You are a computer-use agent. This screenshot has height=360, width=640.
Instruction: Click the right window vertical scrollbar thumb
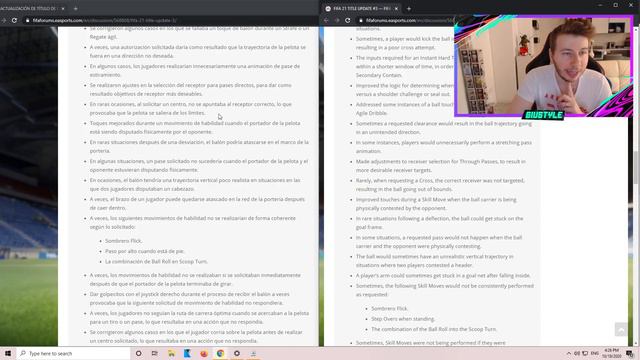[636, 167]
